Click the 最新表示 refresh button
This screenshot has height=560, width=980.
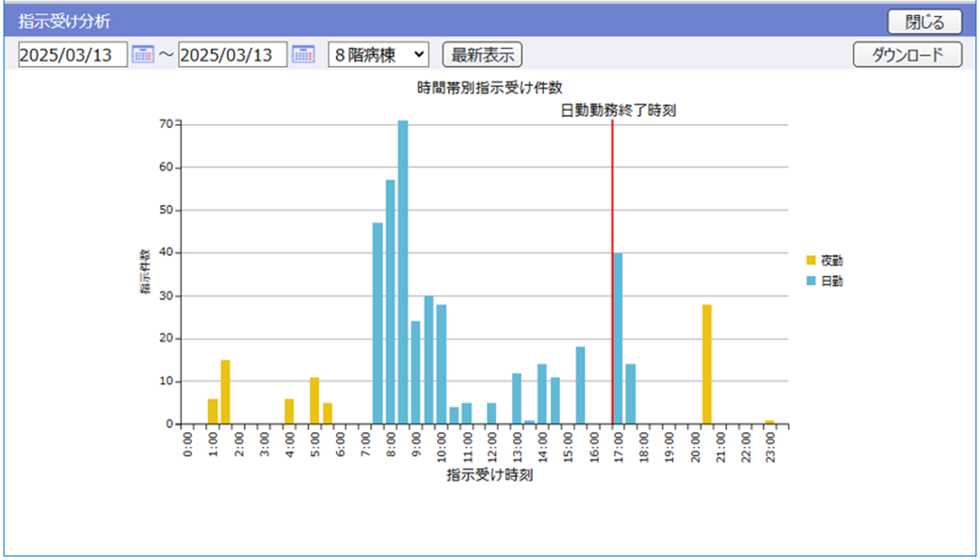point(482,55)
